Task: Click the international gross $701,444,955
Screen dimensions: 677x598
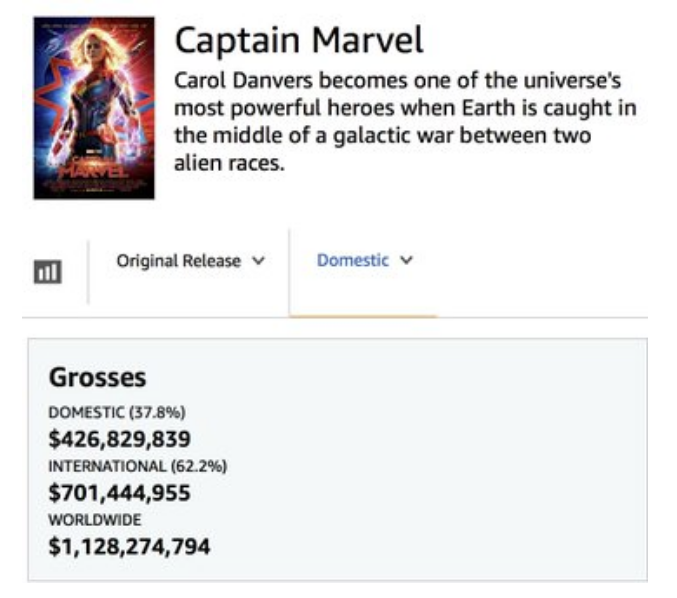Action: pos(120,493)
